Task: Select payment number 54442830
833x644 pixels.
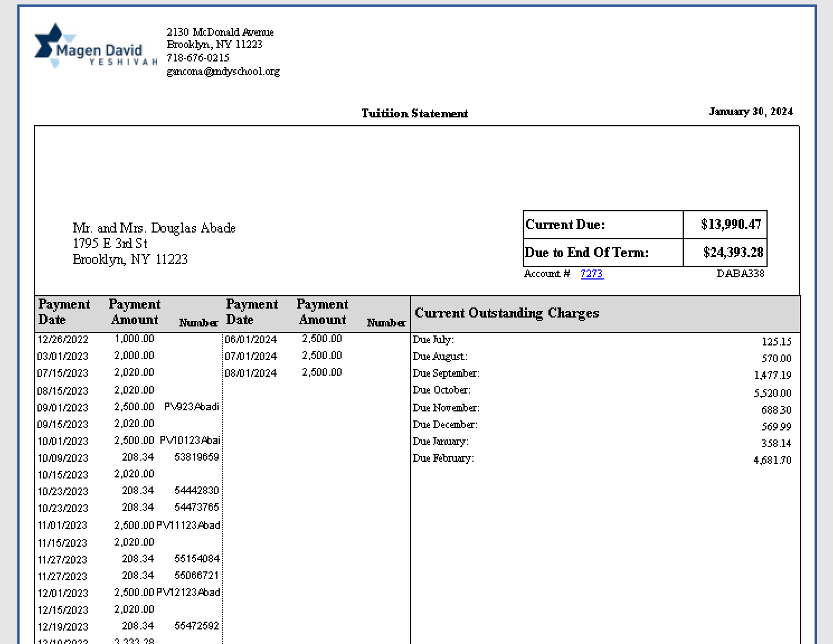Action: 197,490
